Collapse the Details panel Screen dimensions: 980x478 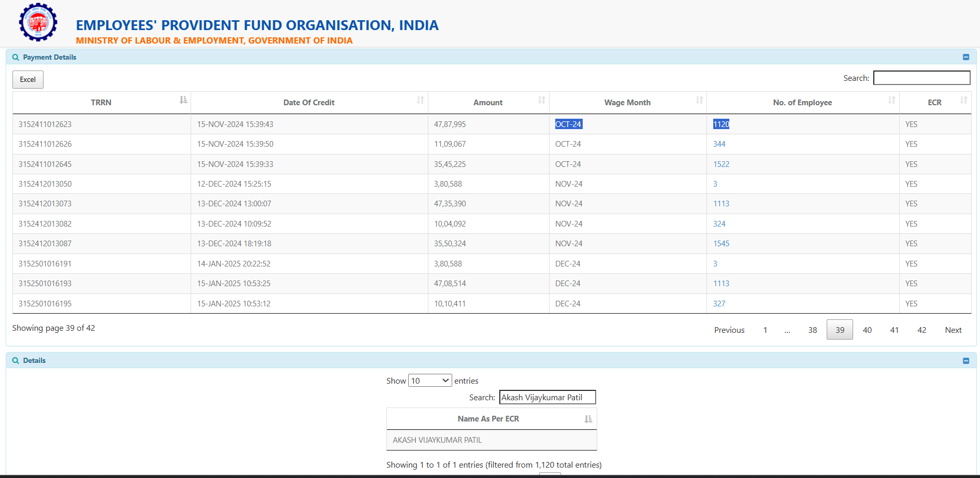pyautogui.click(x=965, y=360)
